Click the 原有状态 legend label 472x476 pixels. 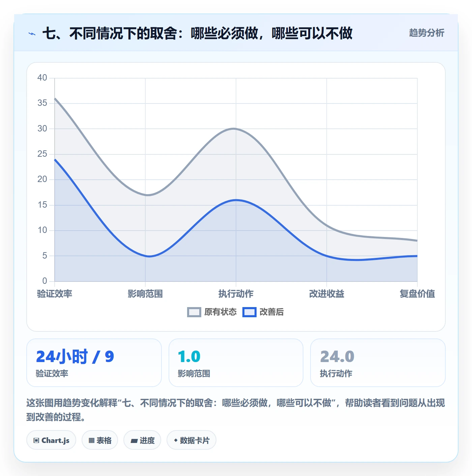[x=220, y=312]
